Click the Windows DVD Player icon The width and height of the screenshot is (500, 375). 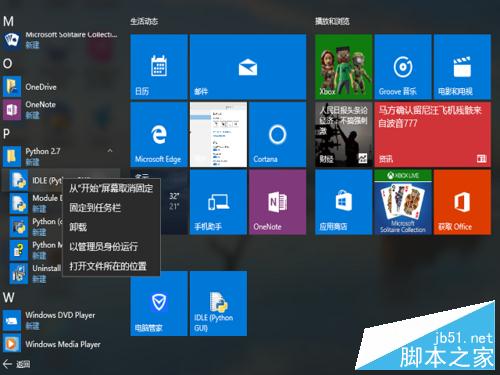click(x=12, y=320)
